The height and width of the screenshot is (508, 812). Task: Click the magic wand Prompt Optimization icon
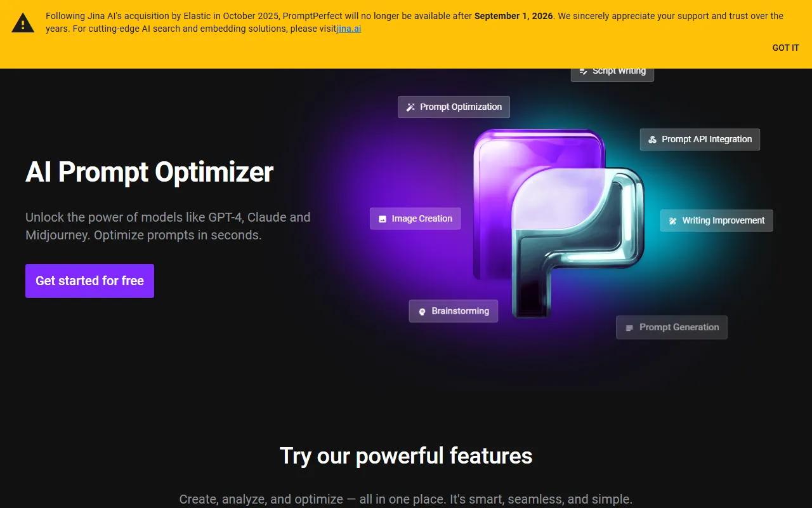pyautogui.click(x=410, y=107)
